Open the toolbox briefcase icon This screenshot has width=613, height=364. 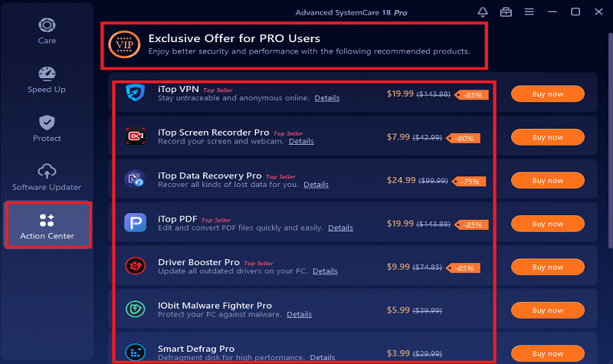506,12
